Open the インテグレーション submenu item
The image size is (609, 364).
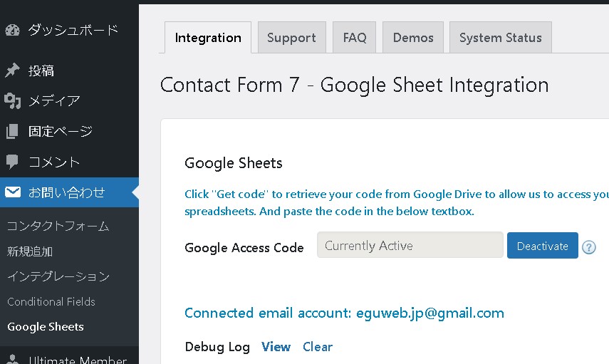point(58,276)
